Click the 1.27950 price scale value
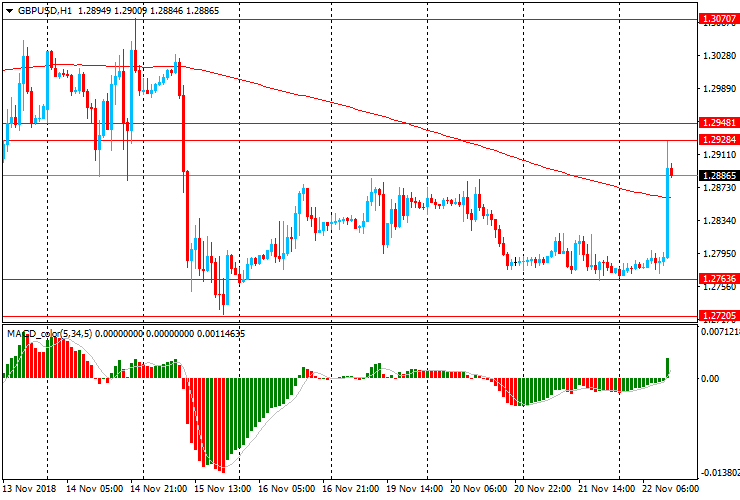The image size is (740, 500). tap(719, 254)
